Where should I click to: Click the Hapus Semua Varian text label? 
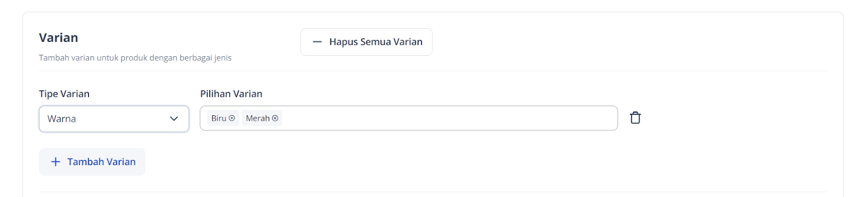click(x=376, y=42)
